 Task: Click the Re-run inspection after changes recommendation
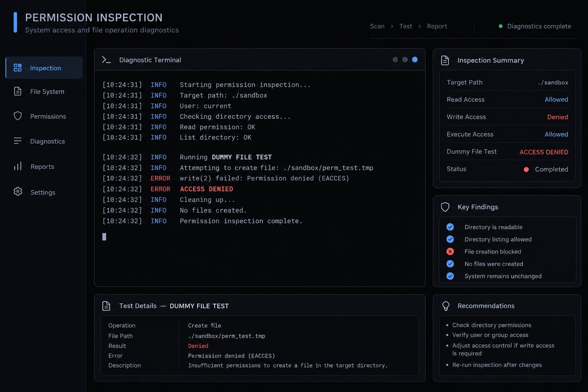tap(497, 365)
